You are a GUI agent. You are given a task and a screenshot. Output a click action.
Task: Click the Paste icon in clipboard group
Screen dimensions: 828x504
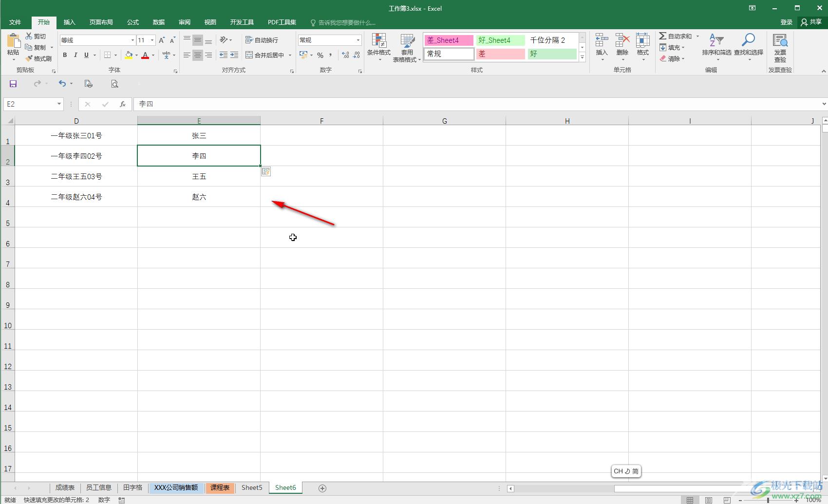pyautogui.click(x=13, y=41)
